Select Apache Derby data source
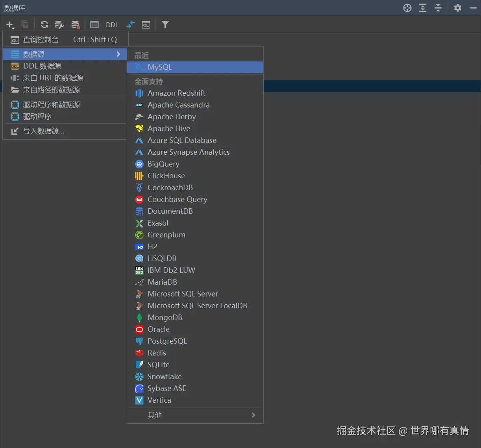The width and height of the screenshot is (481, 448). [x=195, y=117]
